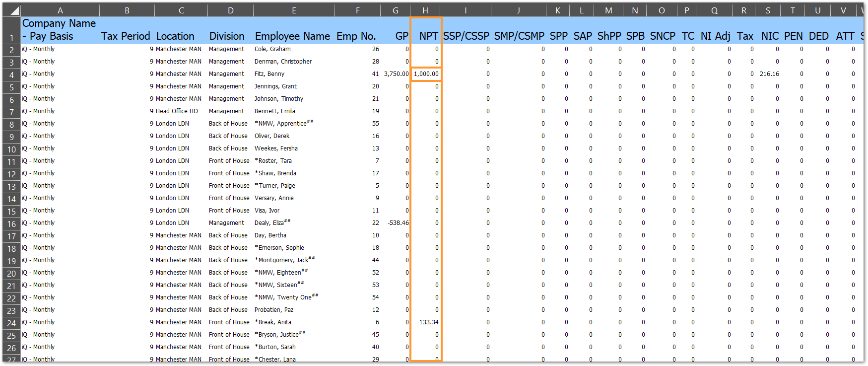Click the NPT value 133.34
The width and height of the screenshot is (868, 366).
tap(428, 322)
